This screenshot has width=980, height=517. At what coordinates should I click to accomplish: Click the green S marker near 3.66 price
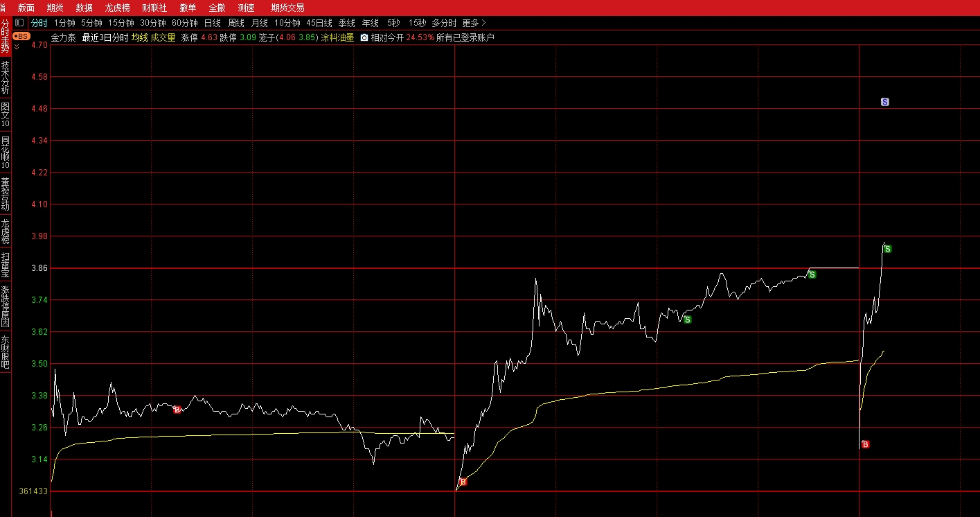[687, 319]
